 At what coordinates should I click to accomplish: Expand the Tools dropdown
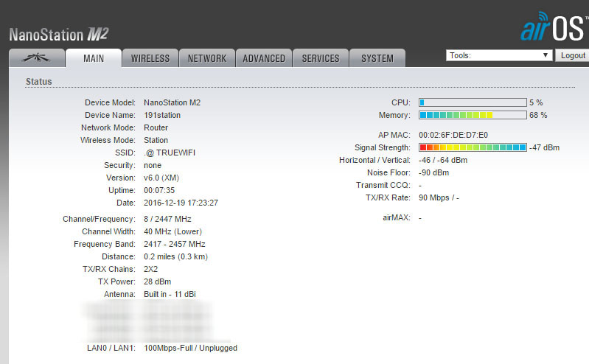click(499, 55)
